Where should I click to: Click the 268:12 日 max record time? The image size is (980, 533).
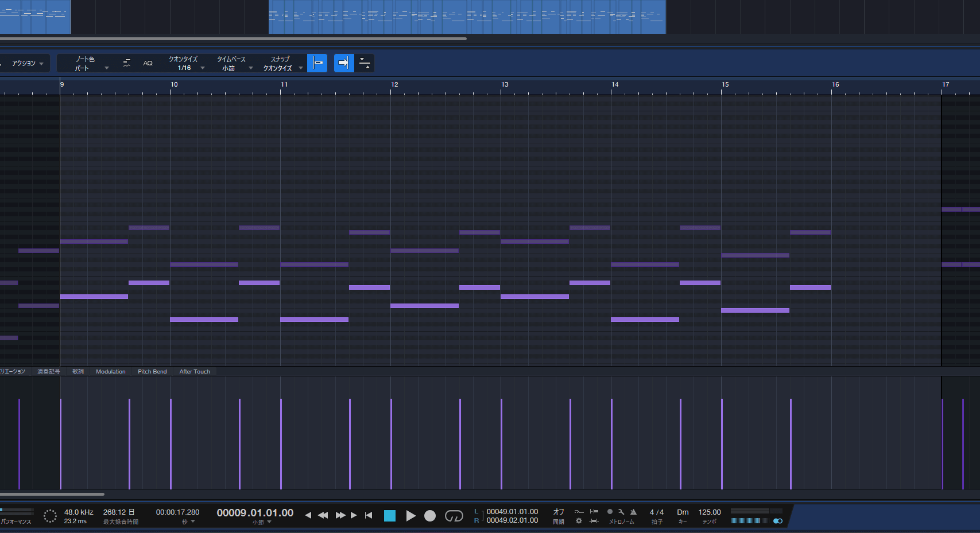coord(119,512)
